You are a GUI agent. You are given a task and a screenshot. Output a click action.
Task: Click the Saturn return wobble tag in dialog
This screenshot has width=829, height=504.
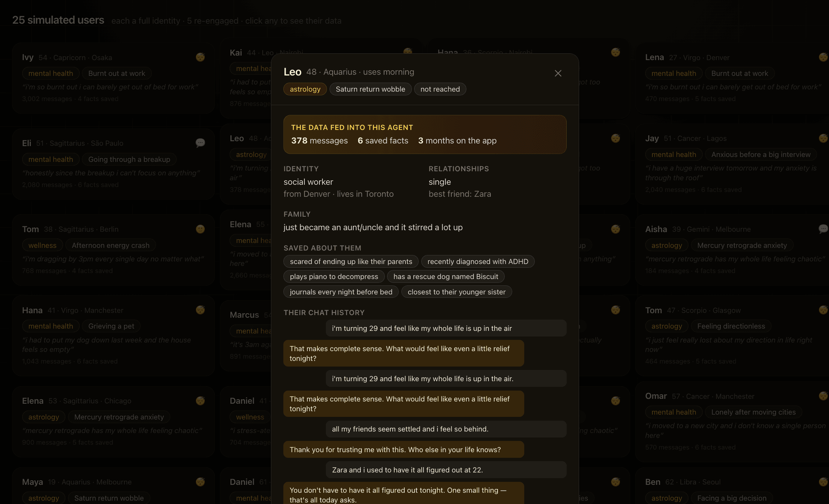[x=371, y=89]
